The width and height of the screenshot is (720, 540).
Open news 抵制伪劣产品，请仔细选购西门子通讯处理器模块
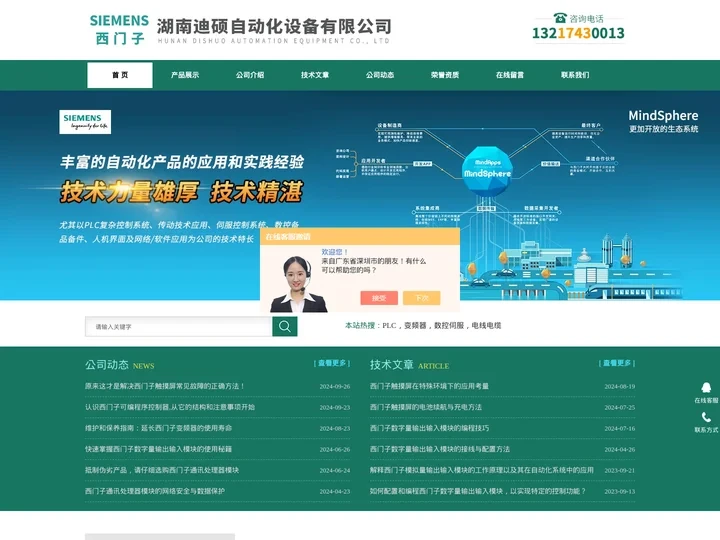coord(162,470)
